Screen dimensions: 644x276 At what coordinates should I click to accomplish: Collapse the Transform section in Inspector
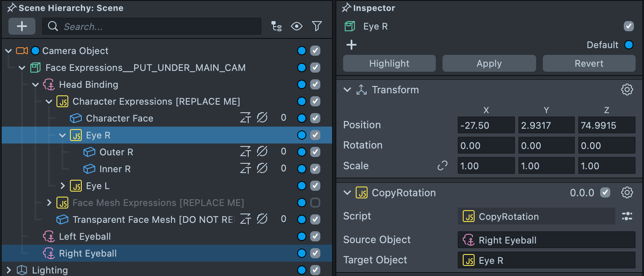(347, 89)
